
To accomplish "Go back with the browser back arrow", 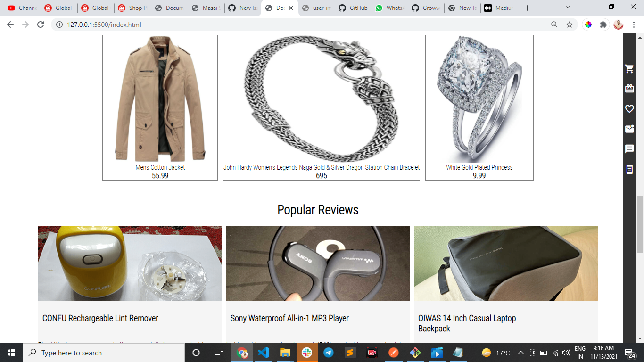I will [10, 25].
